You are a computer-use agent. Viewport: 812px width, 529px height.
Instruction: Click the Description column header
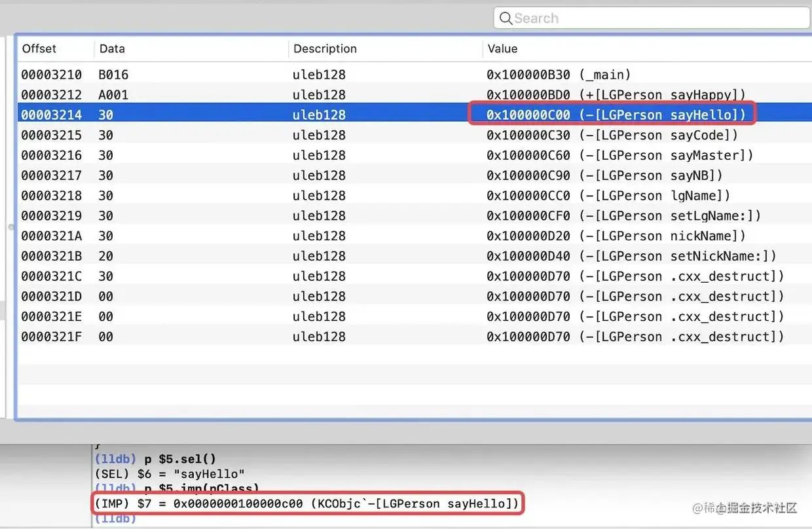click(325, 48)
